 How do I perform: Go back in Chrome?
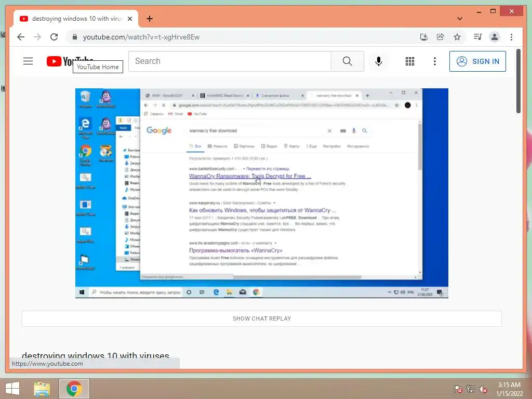point(21,37)
